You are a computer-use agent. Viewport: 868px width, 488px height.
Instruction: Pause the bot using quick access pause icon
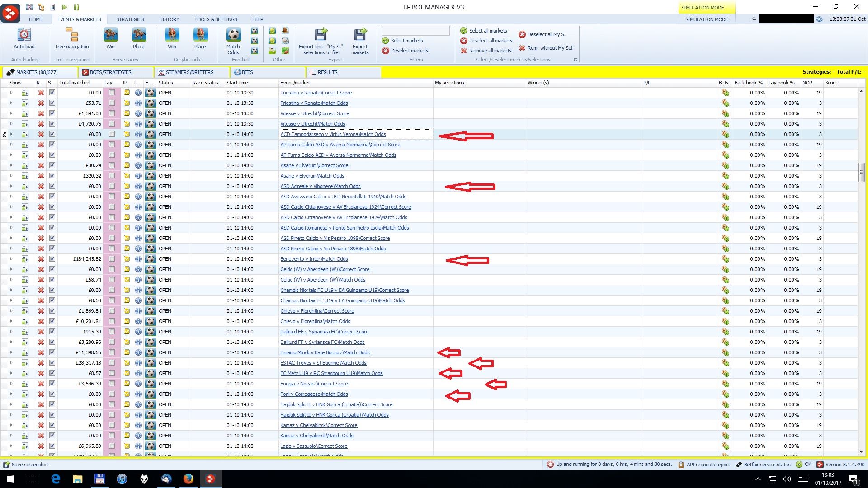point(76,7)
